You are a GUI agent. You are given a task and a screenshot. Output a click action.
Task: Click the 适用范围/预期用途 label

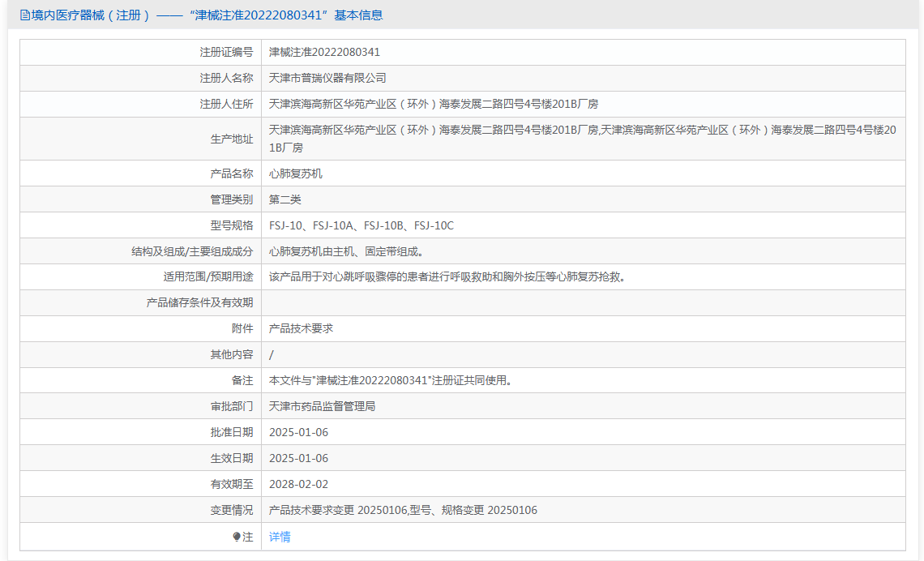click(x=208, y=276)
